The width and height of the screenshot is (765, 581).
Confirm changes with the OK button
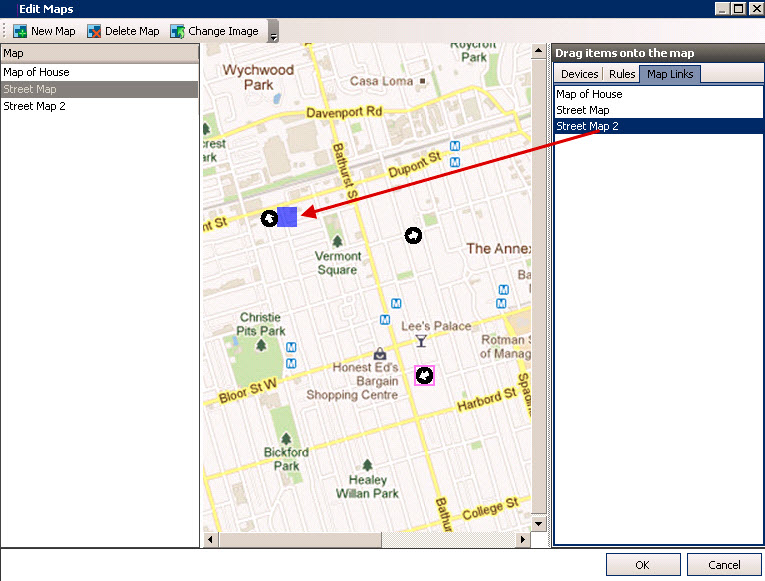pos(643,565)
